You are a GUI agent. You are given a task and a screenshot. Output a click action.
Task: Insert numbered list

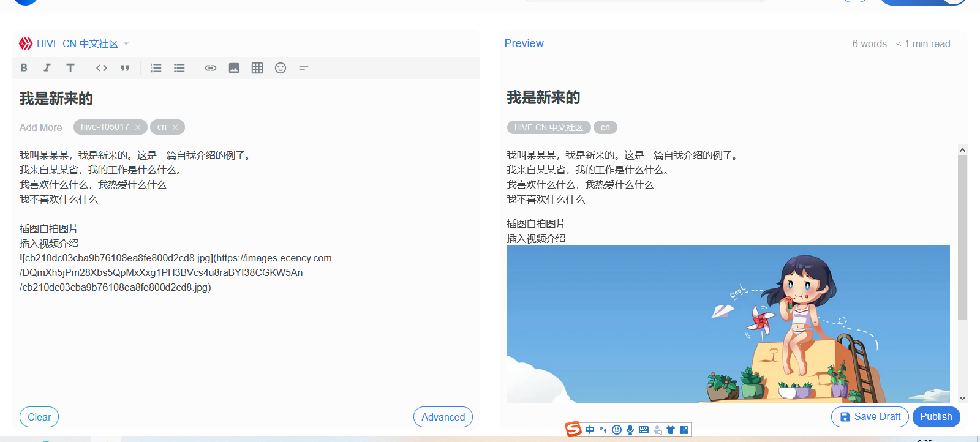[x=156, y=68]
